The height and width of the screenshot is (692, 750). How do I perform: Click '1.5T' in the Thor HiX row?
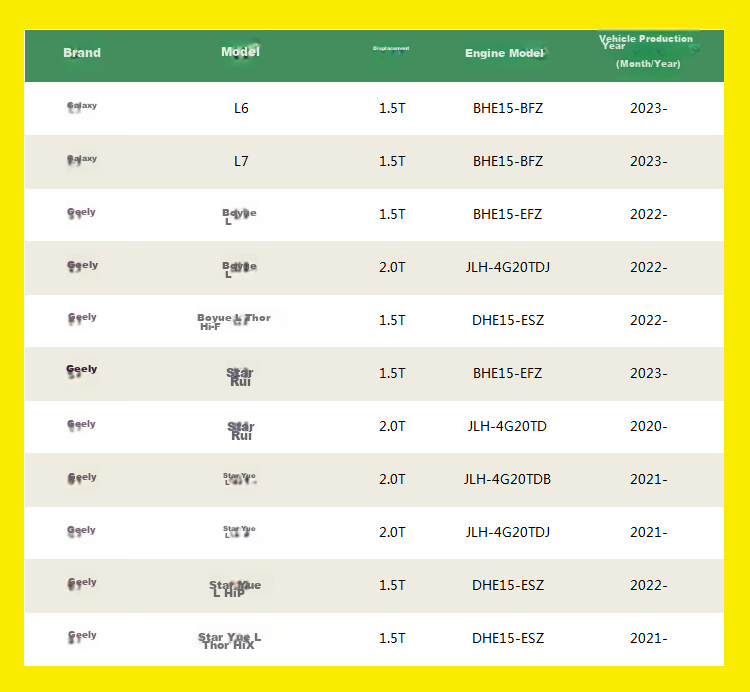[x=392, y=638]
